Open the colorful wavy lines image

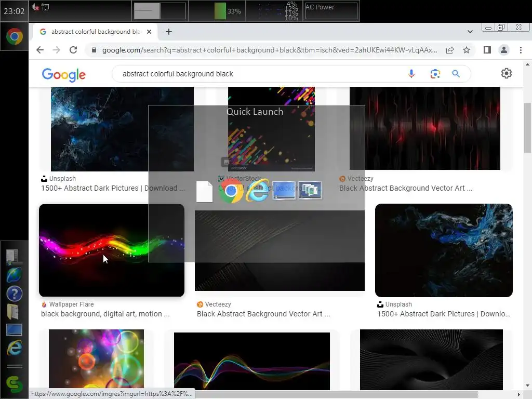(252, 361)
